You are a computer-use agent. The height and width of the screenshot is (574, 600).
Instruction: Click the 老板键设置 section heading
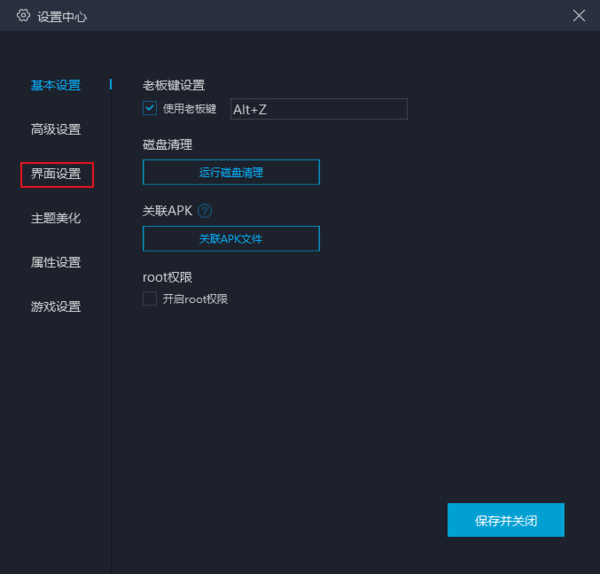coord(174,86)
